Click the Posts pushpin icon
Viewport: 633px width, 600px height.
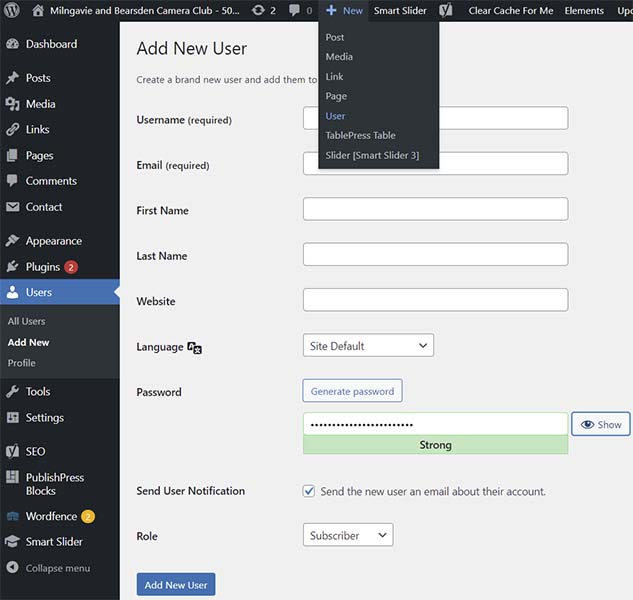[x=13, y=78]
